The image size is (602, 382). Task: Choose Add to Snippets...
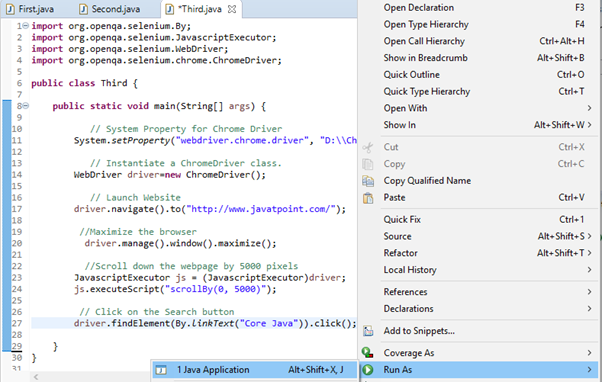pos(479,331)
